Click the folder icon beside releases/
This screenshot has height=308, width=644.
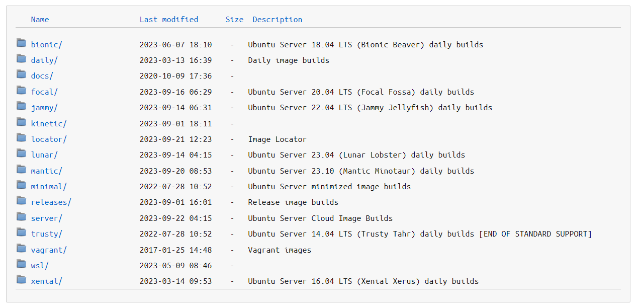tap(21, 200)
